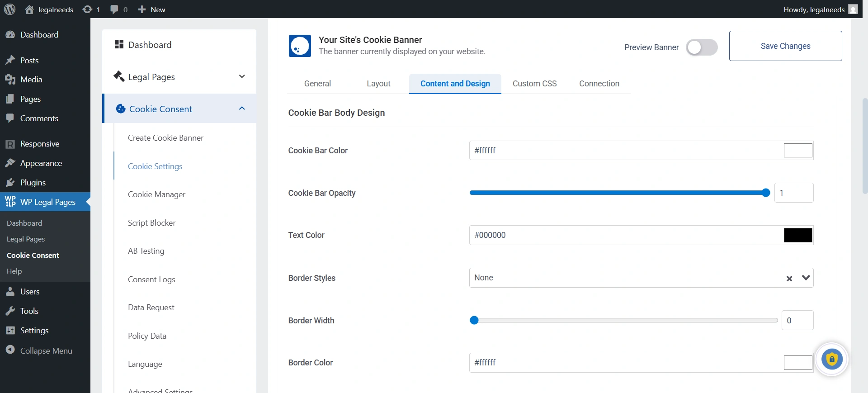Switch to the Layout tab
Image resolution: width=868 pixels, height=393 pixels.
[378, 84]
